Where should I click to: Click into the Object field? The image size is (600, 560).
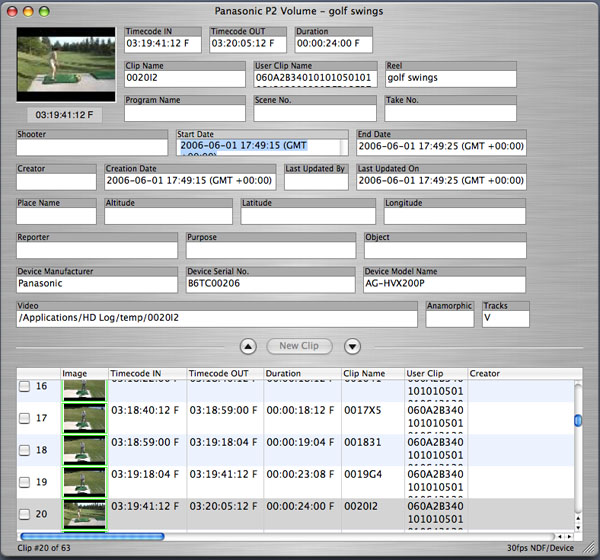(445, 250)
